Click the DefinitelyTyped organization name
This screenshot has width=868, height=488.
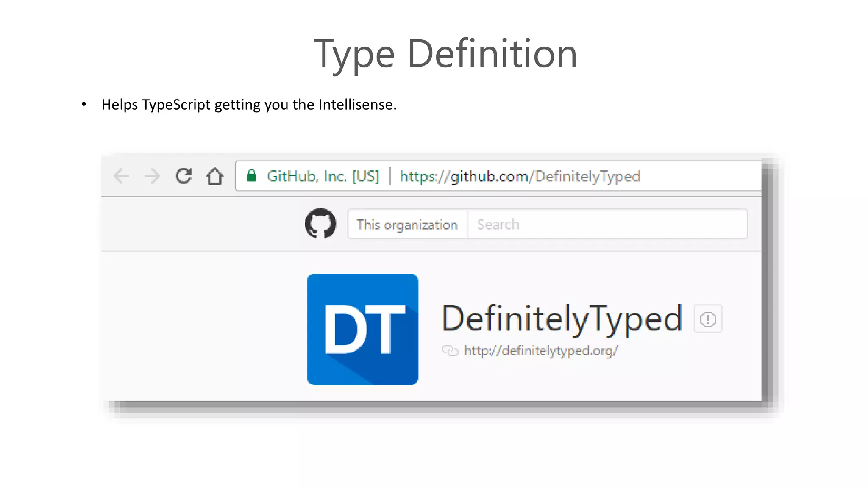tap(562, 319)
